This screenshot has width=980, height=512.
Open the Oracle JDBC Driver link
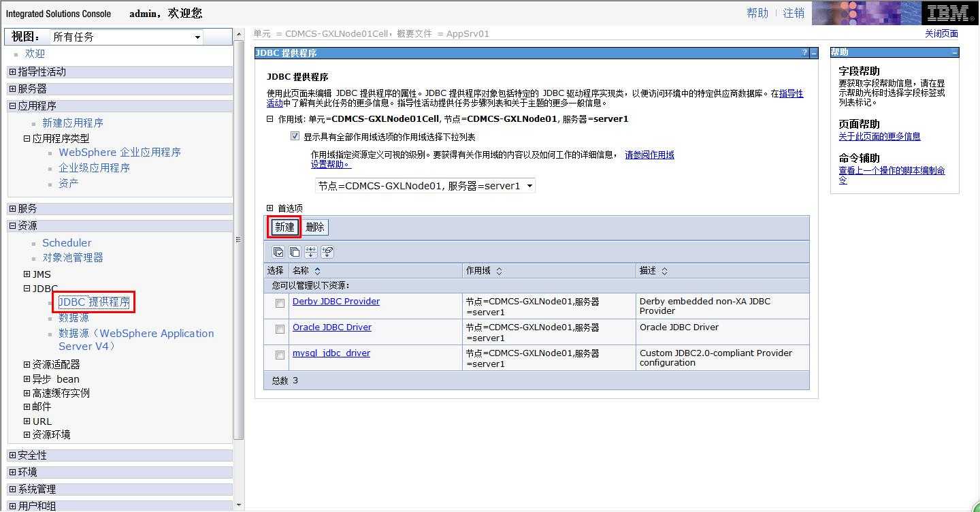(332, 327)
